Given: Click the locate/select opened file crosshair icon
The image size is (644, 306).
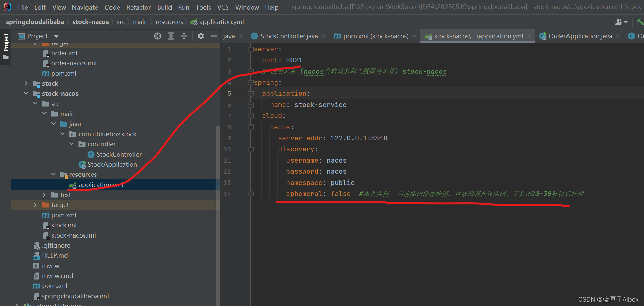Looking at the screenshot, I should (x=158, y=36).
